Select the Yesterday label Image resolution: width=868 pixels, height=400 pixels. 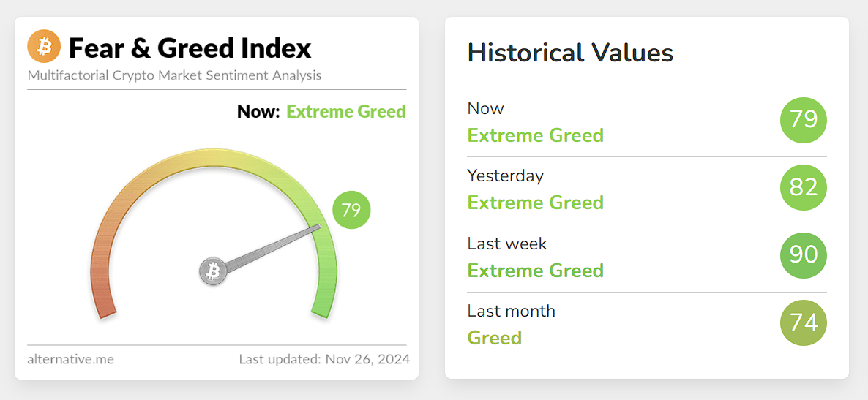pos(506,176)
